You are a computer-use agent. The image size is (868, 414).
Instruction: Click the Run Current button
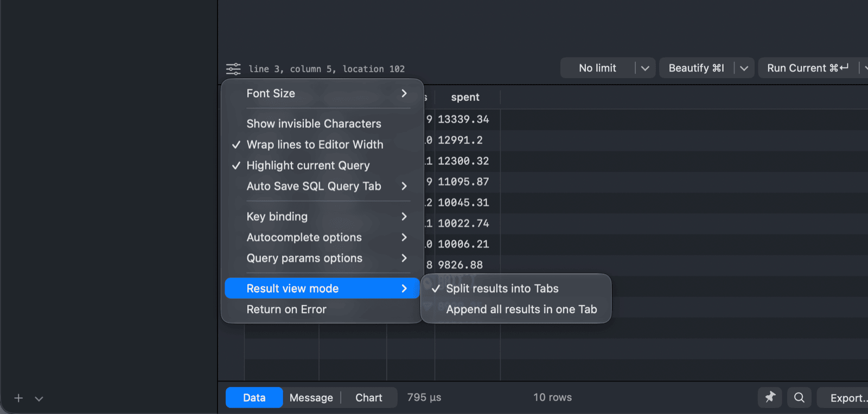pos(808,68)
